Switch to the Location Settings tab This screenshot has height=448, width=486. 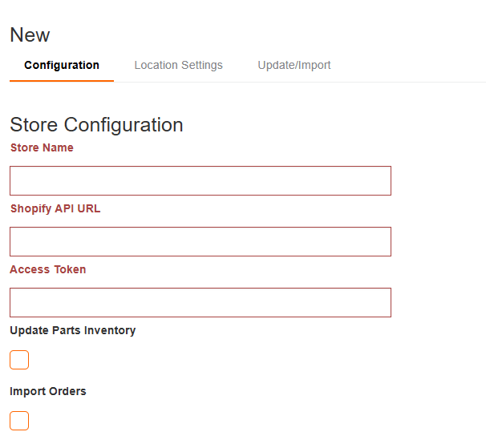click(x=178, y=65)
